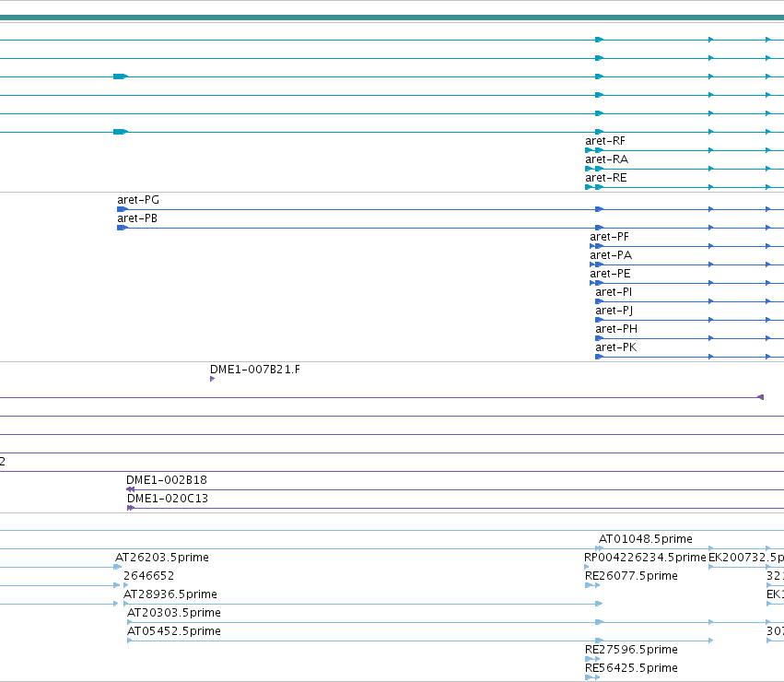
Task: Choose the AT05452.5prime EST label
Action: 174,631
